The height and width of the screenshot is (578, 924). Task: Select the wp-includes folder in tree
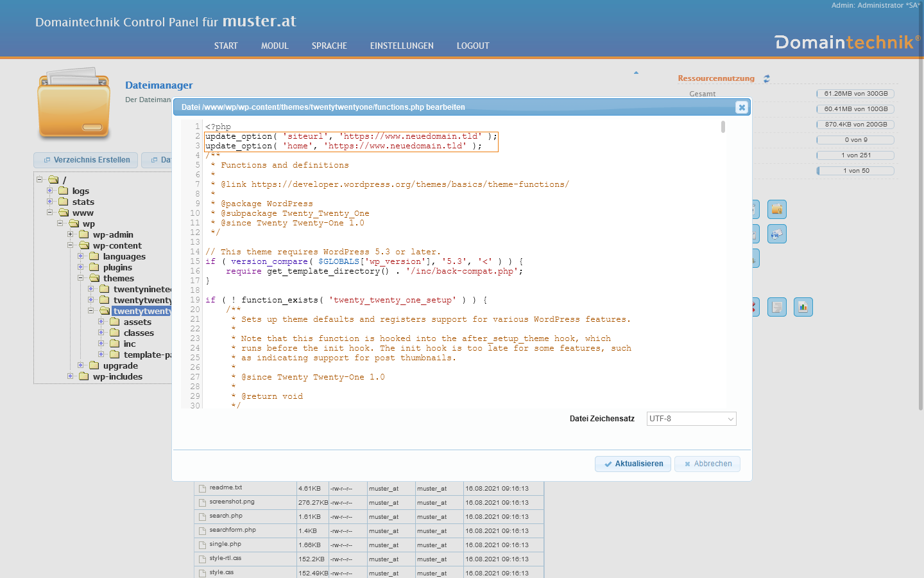click(117, 377)
